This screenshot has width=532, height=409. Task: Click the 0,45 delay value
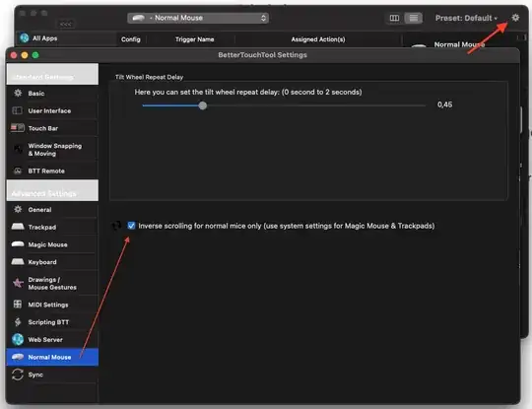444,104
